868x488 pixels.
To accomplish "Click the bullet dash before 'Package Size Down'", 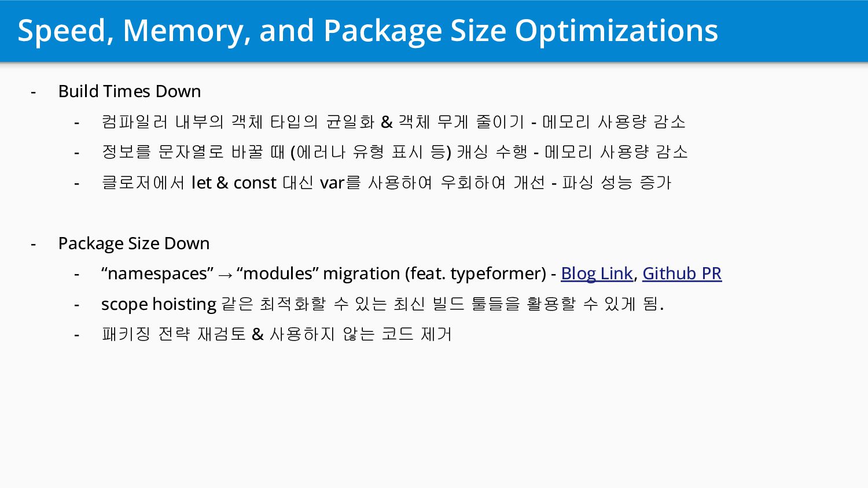I will click(33, 244).
